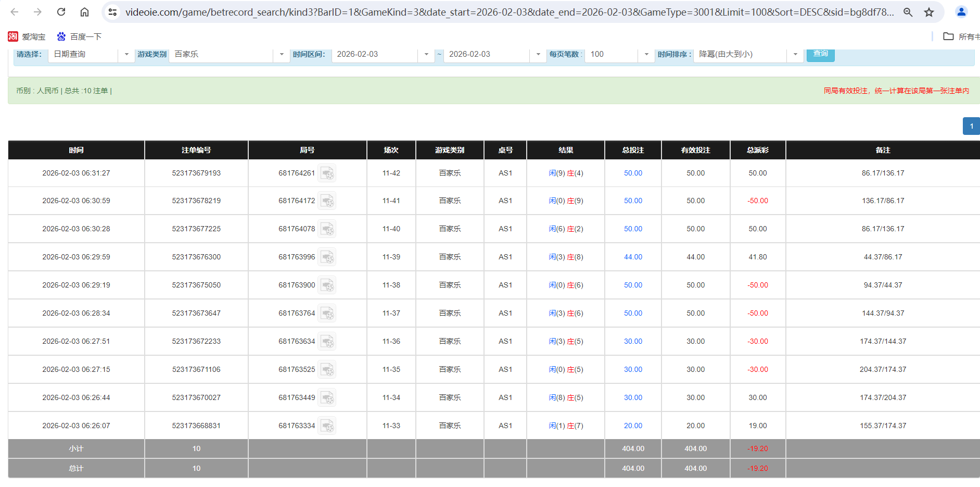Expand the per-page count 100 dropdown

pos(646,54)
